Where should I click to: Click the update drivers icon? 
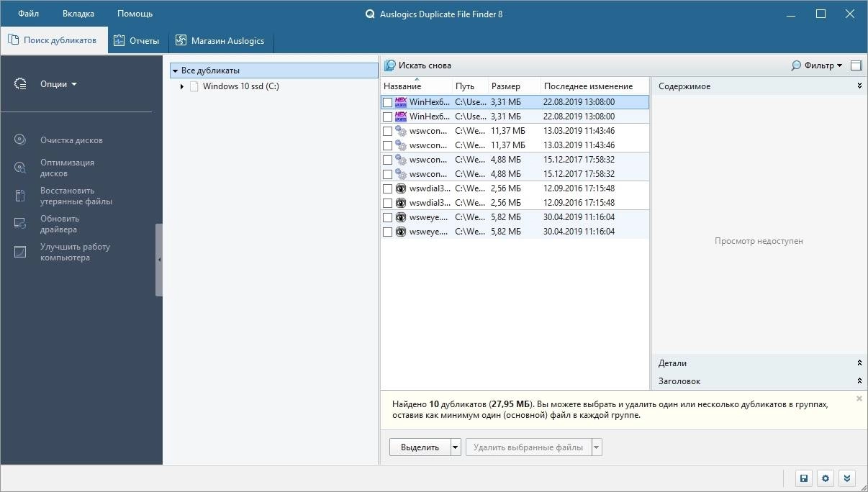20,224
